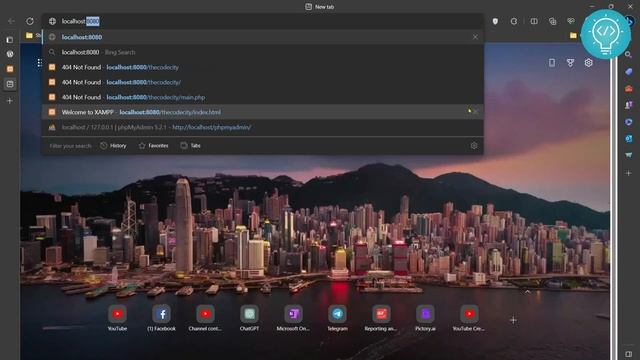Open the Microsoft On... quick link
Viewport: 640px width, 360px height.
(x=293, y=318)
